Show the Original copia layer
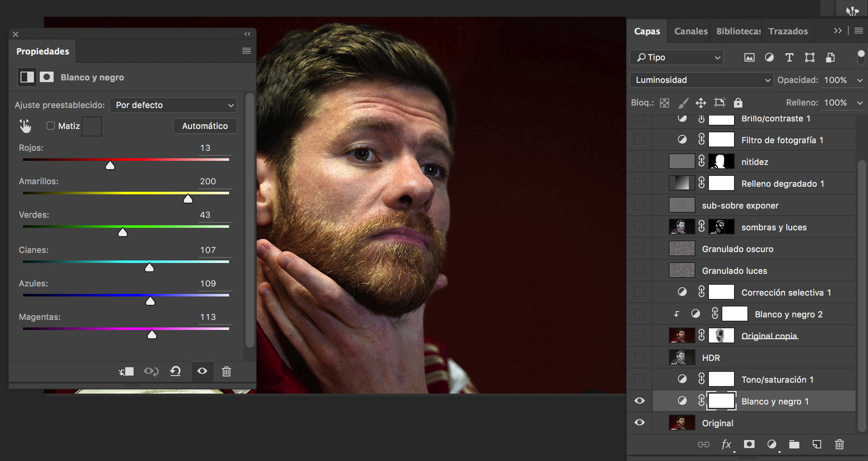 pyautogui.click(x=639, y=335)
